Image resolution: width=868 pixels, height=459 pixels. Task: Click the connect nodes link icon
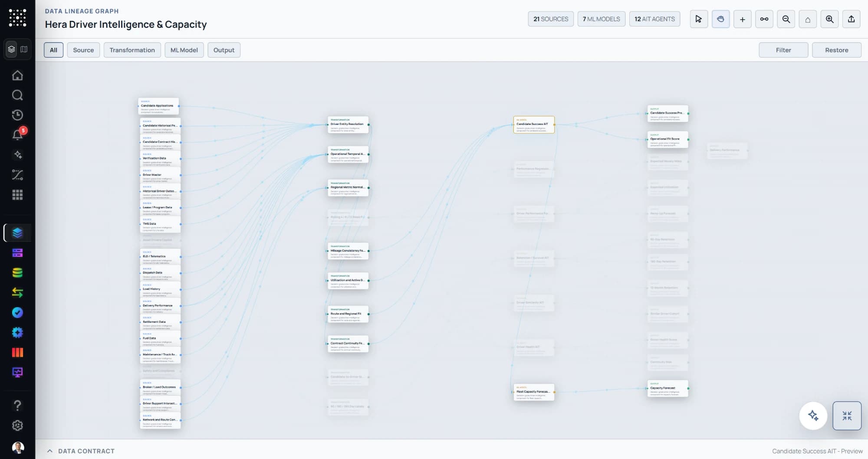[x=764, y=19]
